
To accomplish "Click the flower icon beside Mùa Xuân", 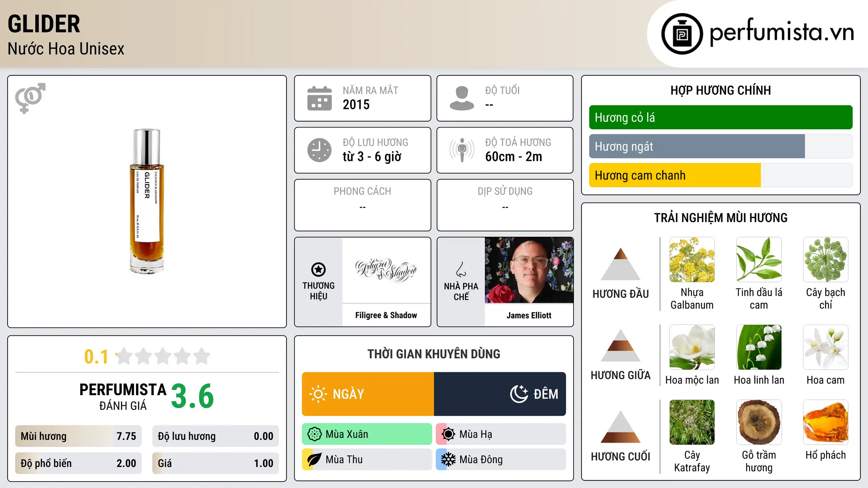I will pyautogui.click(x=314, y=434).
